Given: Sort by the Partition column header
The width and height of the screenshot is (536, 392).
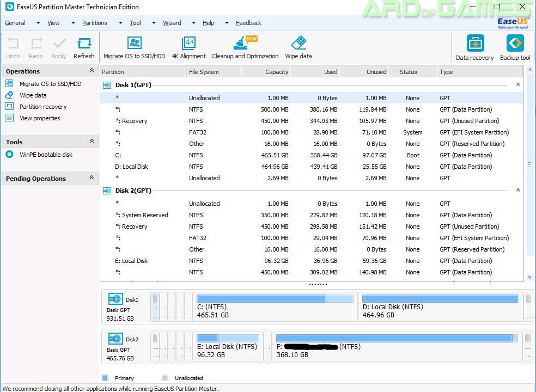Looking at the screenshot, I should tap(143, 72).
